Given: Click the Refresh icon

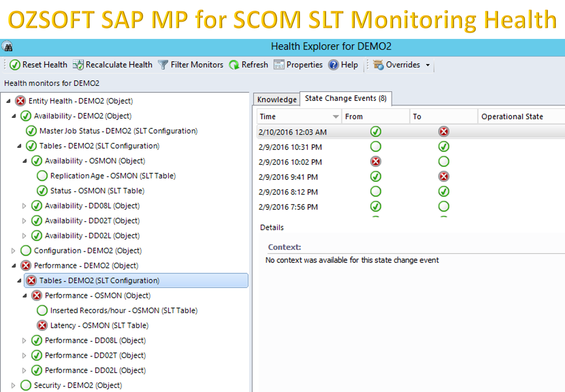Looking at the screenshot, I should [233, 64].
